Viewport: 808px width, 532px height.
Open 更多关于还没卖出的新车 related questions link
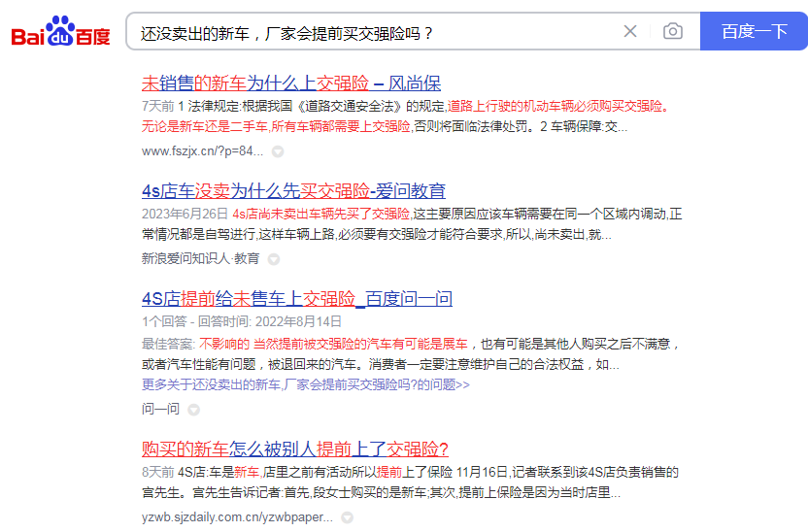[306, 384]
